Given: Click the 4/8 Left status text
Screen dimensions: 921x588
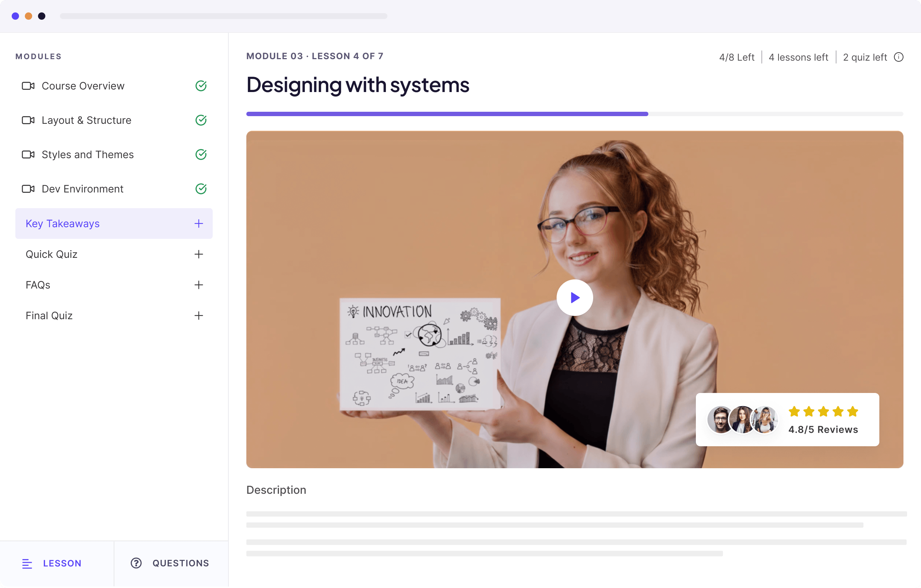Looking at the screenshot, I should pyautogui.click(x=737, y=57).
